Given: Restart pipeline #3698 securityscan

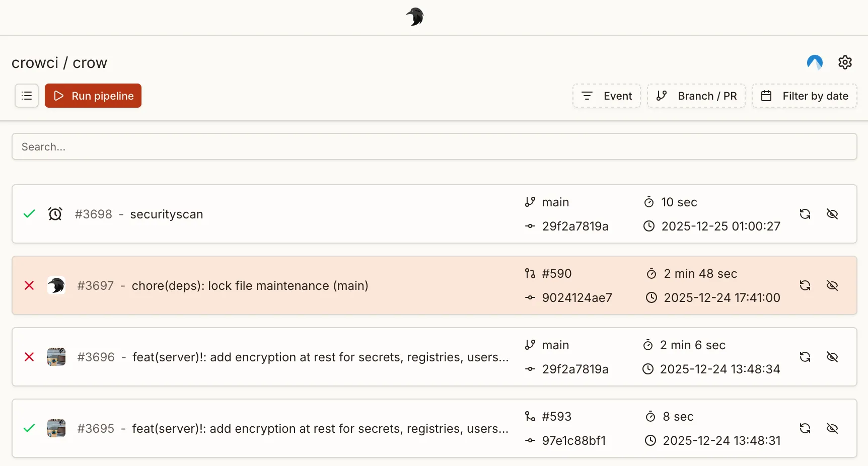Looking at the screenshot, I should pos(805,214).
